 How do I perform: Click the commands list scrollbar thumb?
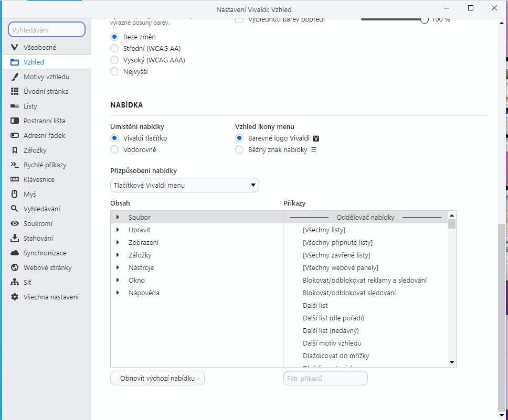[x=452, y=224]
